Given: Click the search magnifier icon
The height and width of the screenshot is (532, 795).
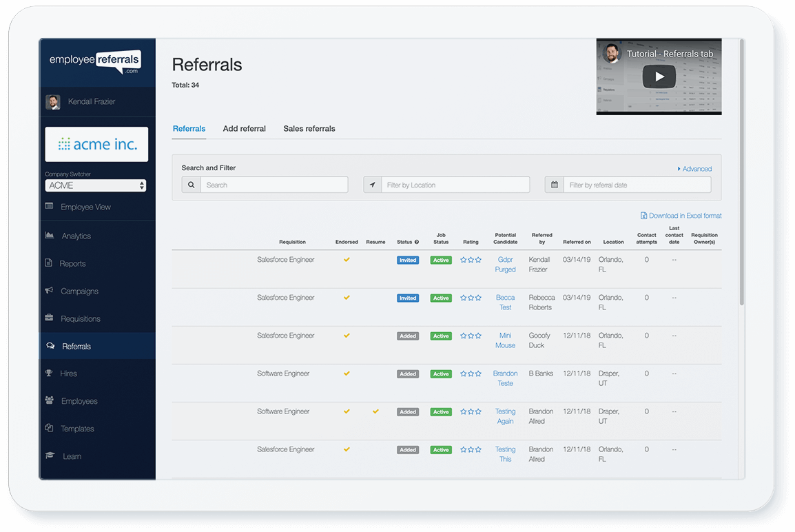Looking at the screenshot, I should coord(192,185).
